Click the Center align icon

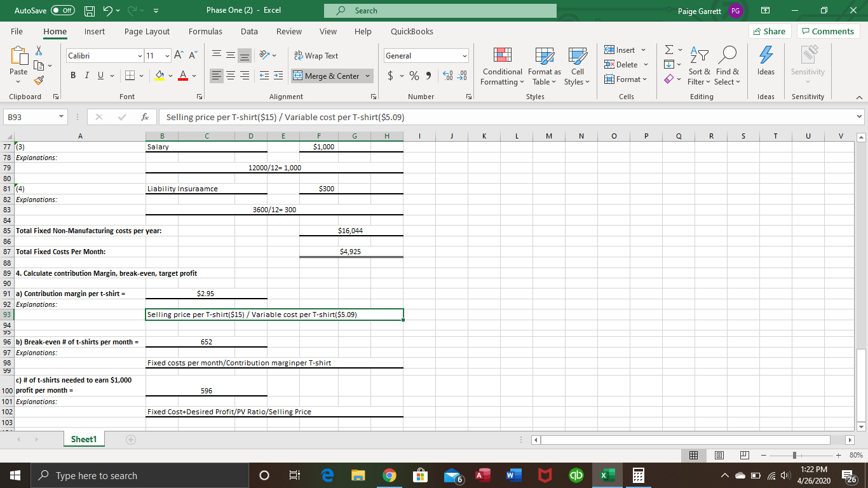pyautogui.click(x=230, y=76)
